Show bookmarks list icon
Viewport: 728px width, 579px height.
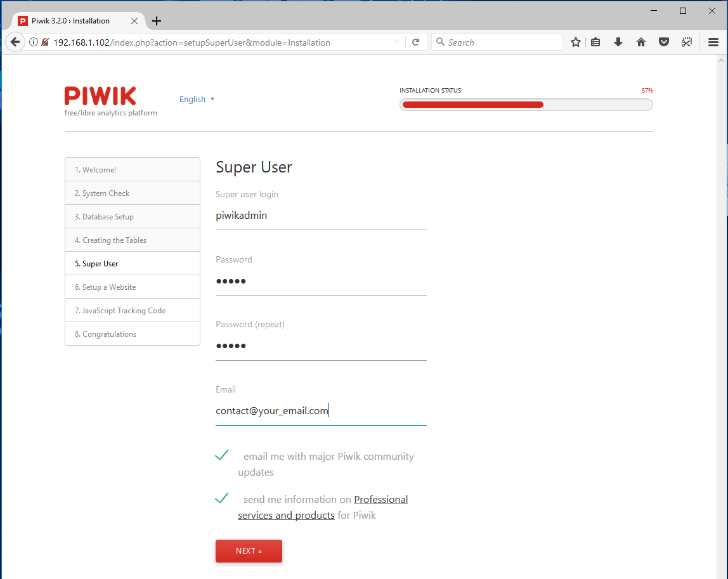coord(595,42)
